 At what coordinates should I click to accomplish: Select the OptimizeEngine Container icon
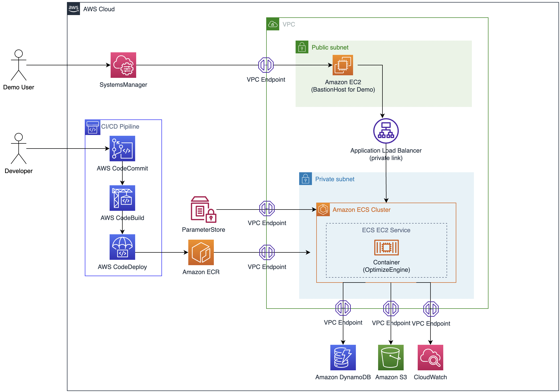coord(386,247)
